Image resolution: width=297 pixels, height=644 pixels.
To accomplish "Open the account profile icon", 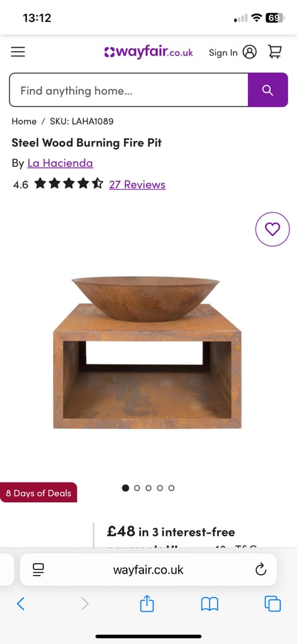I will 249,52.
